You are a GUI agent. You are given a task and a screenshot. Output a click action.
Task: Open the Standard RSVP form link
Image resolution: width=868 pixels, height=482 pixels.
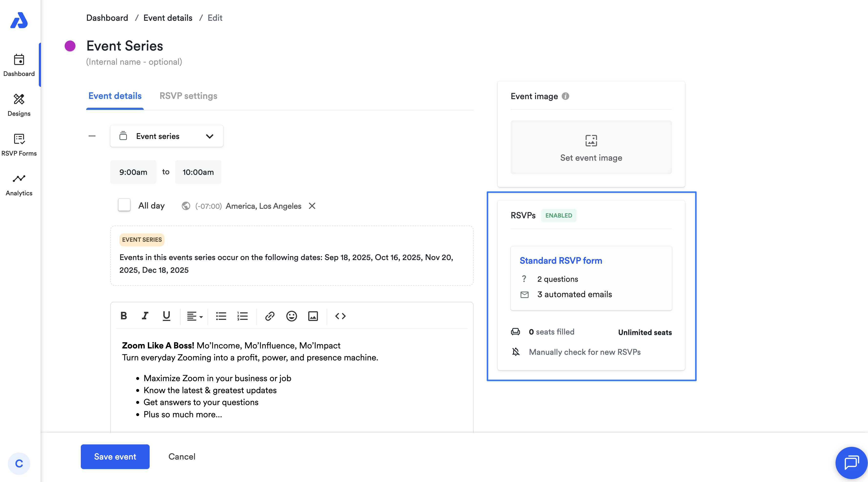560,261
